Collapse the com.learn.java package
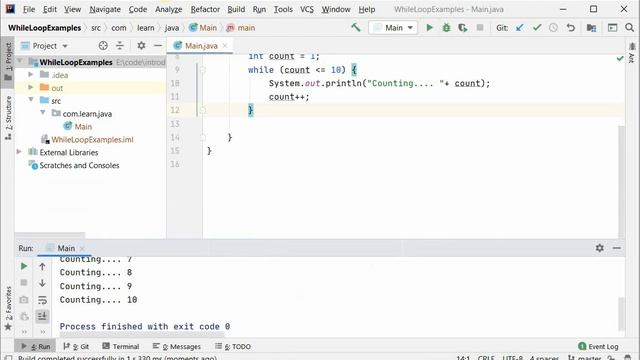The image size is (640, 360). tap(42, 113)
